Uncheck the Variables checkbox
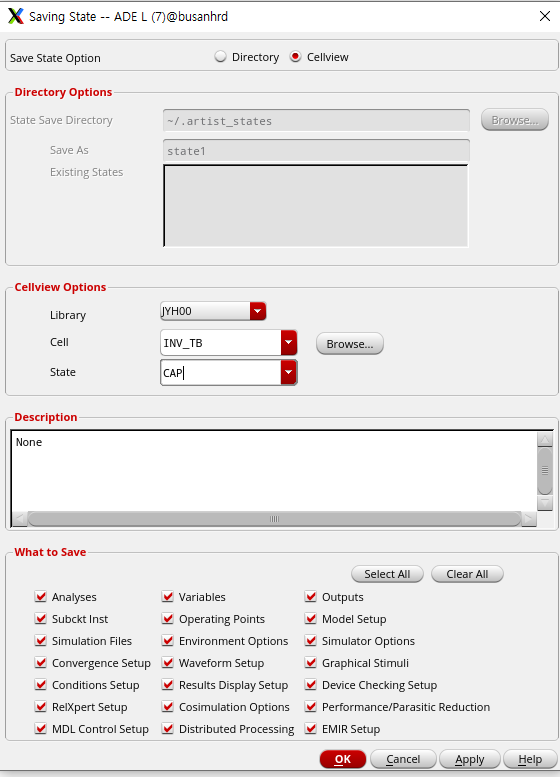The image size is (560, 777). pyautogui.click(x=168, y=597)
